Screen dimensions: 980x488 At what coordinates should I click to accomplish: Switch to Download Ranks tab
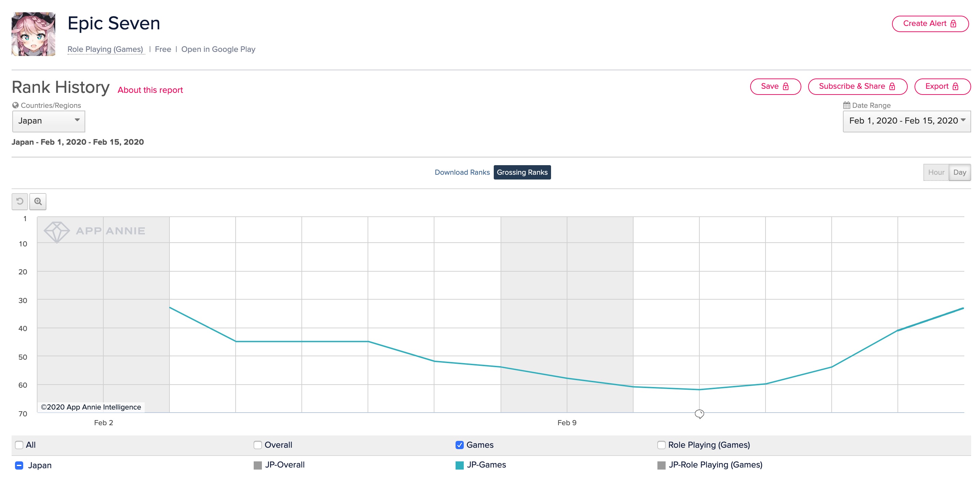[462, 172]
